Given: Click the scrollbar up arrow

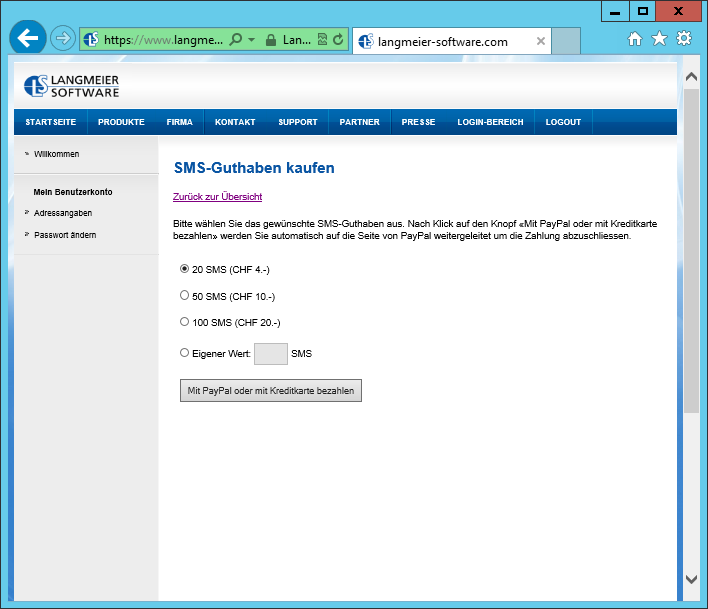Looking at the screenshot, I should point(691,77).
